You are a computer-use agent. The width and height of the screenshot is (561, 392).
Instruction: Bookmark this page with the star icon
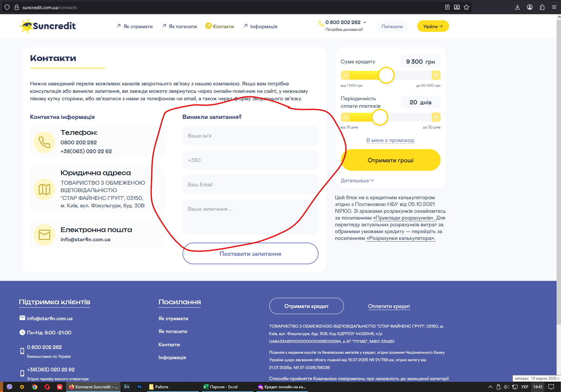click(466, 7)
